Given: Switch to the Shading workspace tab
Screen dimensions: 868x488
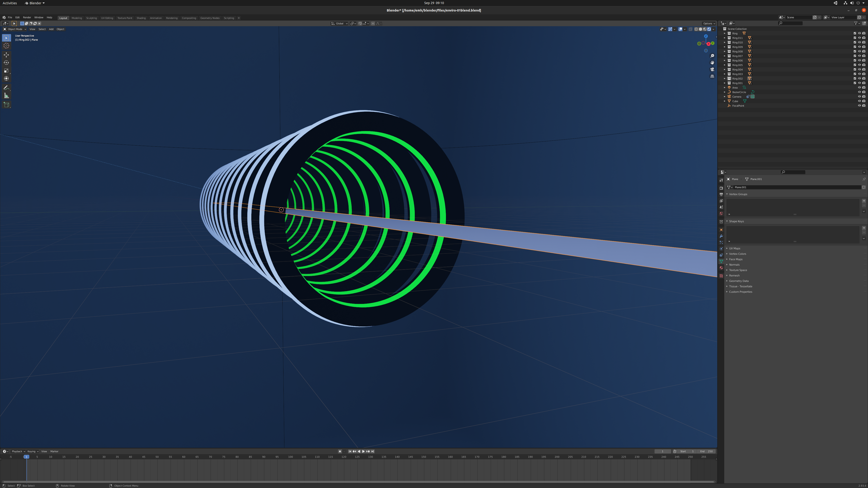Looking at the screenshot, I should (141, 18).
